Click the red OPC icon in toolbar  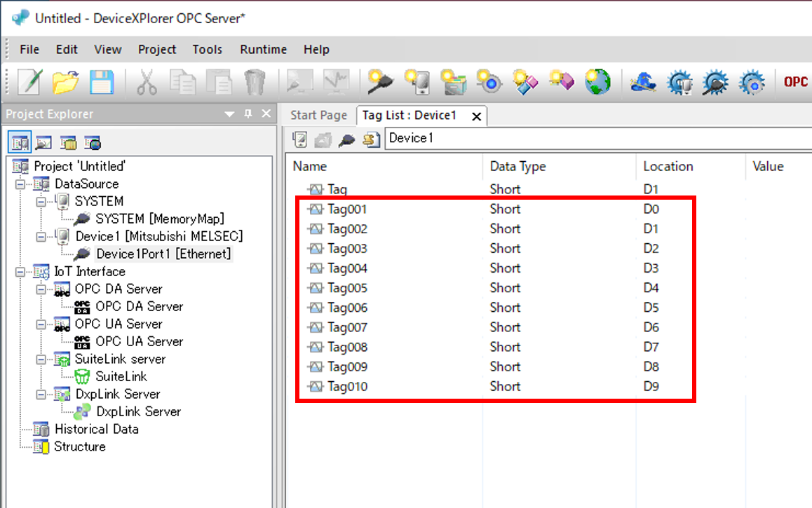pyautogui.click(x=795, y=82)
